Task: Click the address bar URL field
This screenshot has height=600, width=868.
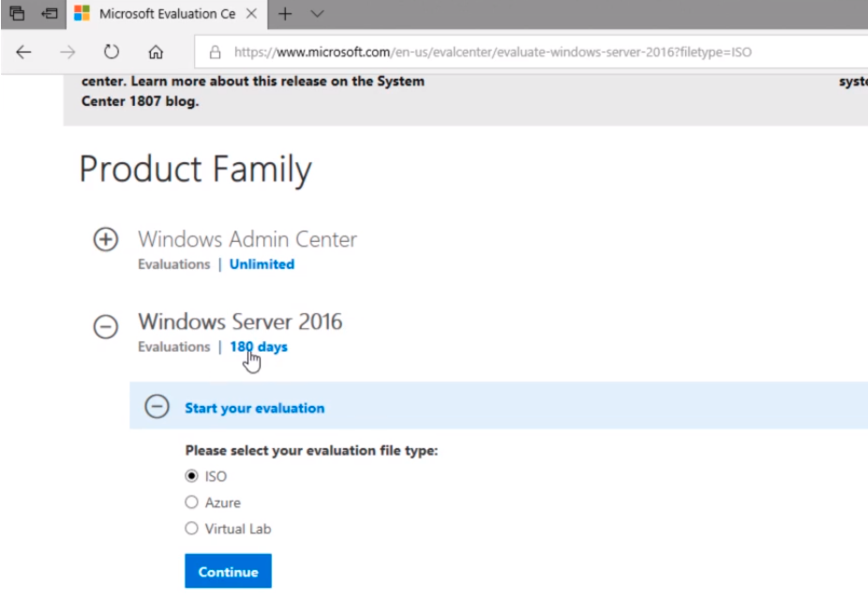Action: pyautogui.click(x=531, y=52)
